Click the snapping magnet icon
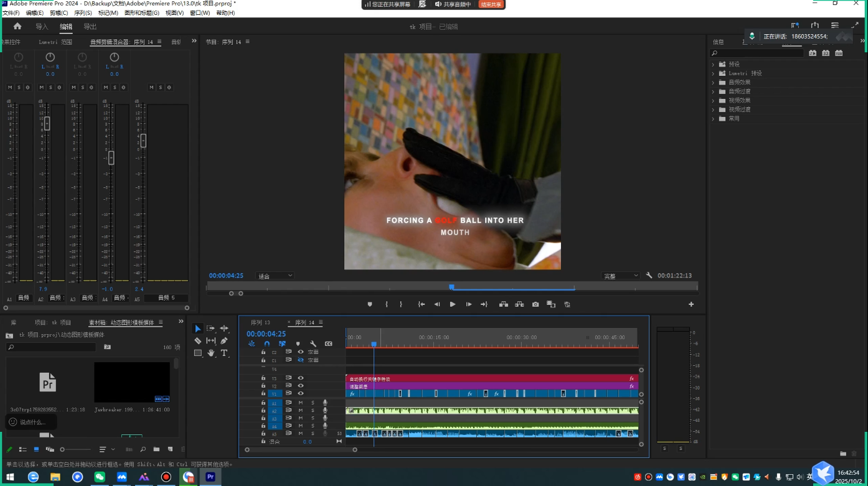 pyautogui.click(x=267, y=343)
